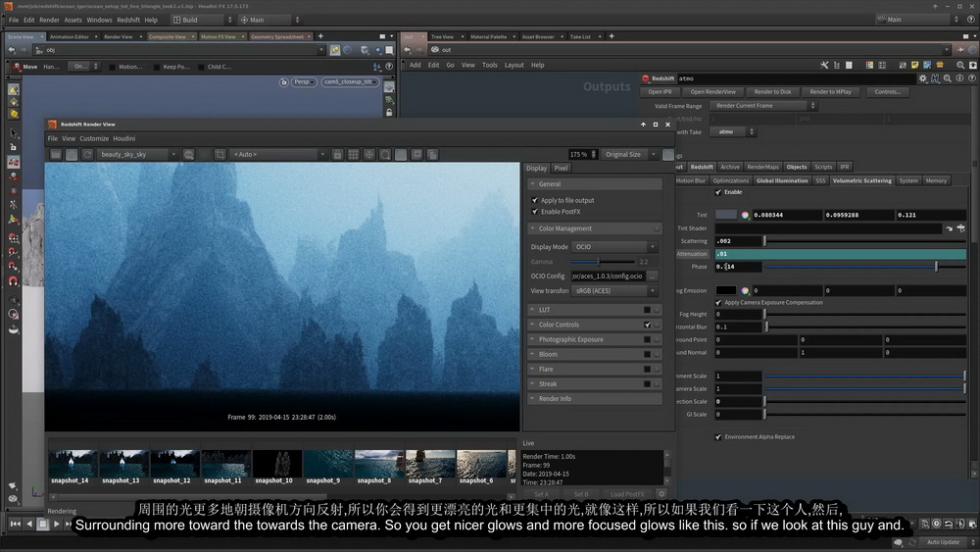This screenshot has width=980, height=552.
Task: Open the cam5_closeup_tilt camera dropdown
Action: (350, 82)
